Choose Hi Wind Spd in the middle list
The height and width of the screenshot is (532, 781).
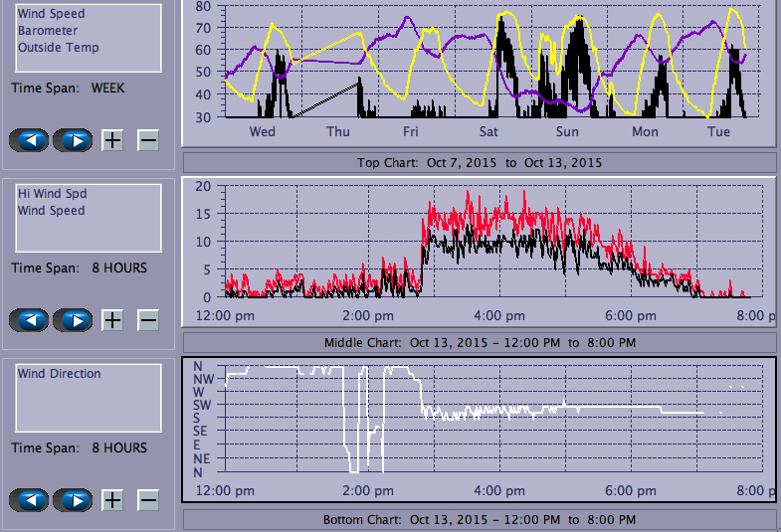click(51, 194)
